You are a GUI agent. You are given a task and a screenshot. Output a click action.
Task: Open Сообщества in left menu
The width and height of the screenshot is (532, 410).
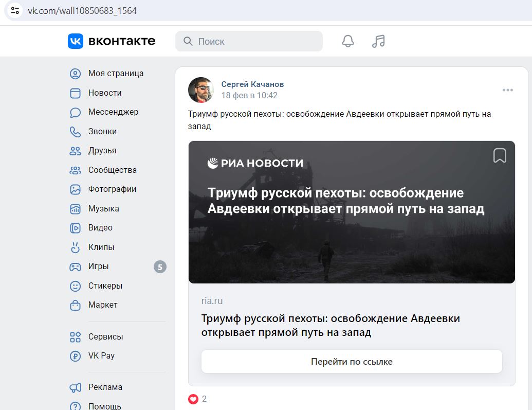click(x=112, y=170)
